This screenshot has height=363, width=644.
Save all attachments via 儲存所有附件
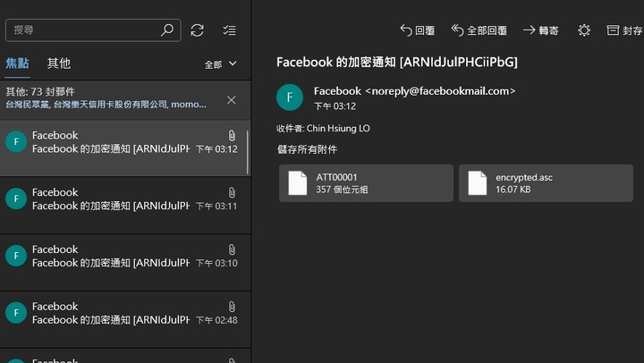click(307, 149)
